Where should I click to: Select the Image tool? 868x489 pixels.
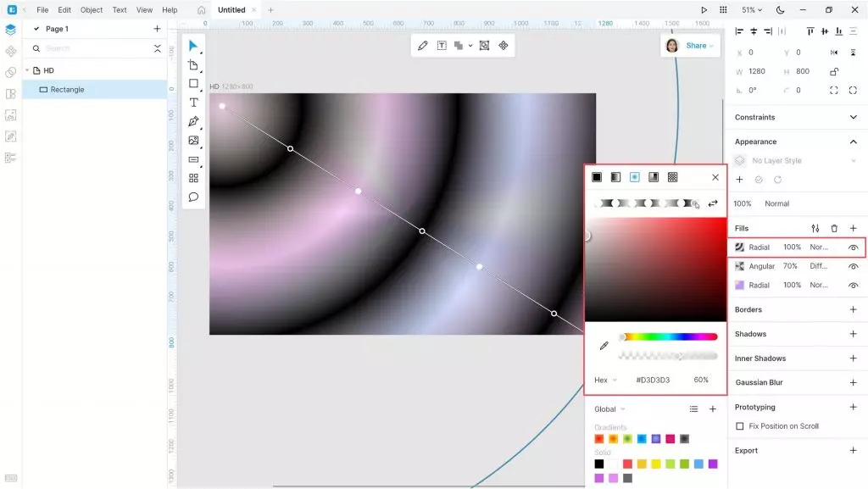[193, 141]
